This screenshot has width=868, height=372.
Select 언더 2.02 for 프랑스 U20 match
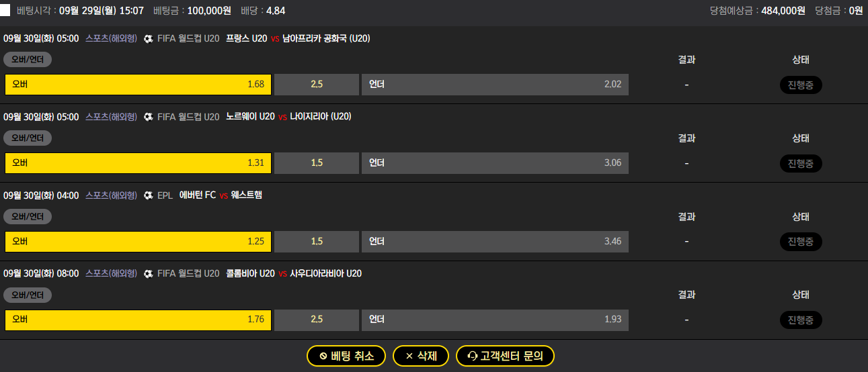495,85
